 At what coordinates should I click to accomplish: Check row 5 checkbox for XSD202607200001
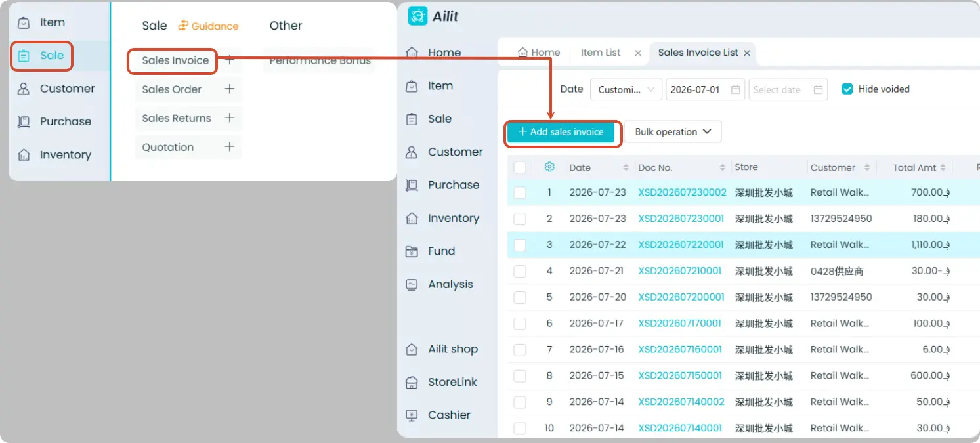(520, 297)
